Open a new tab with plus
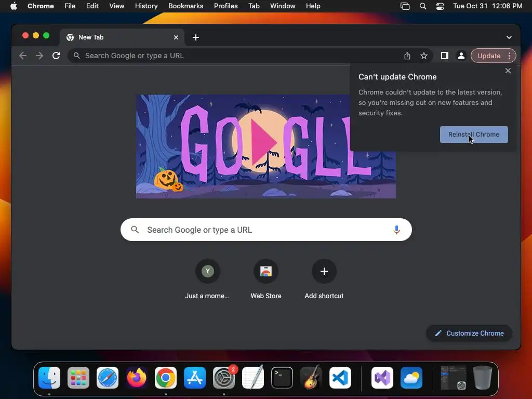Image resolution: width=532 pixels, height=399 pixels. click(x=196, y=37)
